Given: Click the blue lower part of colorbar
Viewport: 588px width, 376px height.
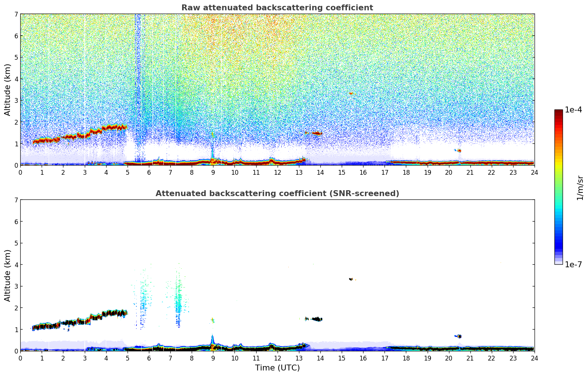Looking at the screenshot, I should point(559,243).
